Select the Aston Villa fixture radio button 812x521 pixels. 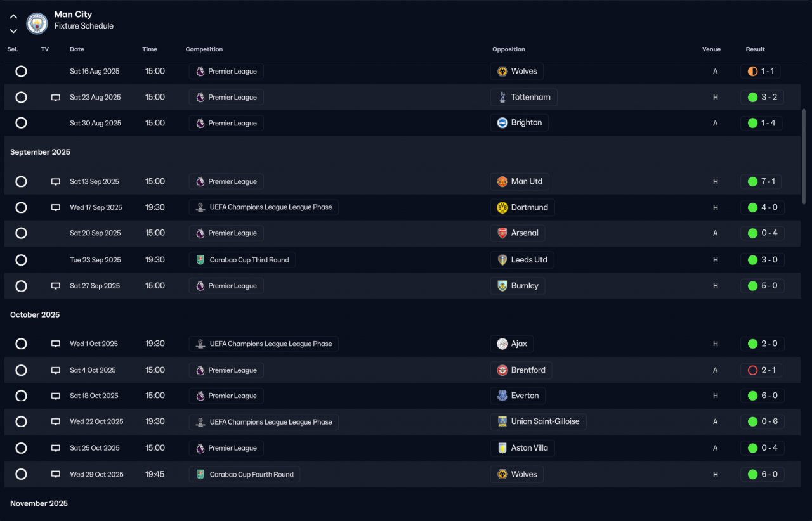coord(21,448)
